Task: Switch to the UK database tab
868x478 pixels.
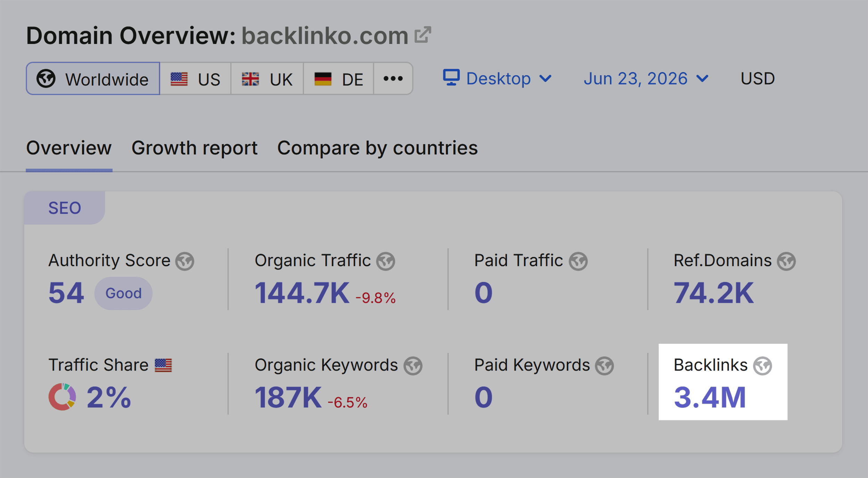Action: 267,78
